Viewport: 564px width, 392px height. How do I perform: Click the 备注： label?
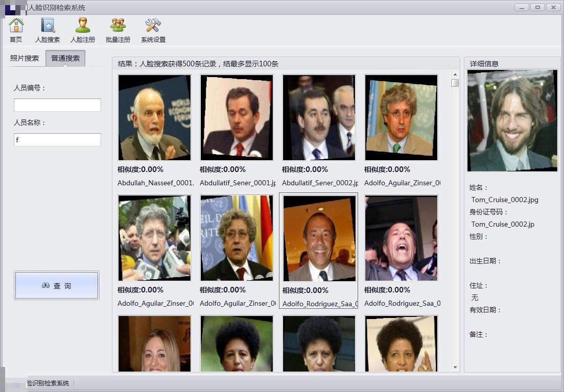click(479, 334)
